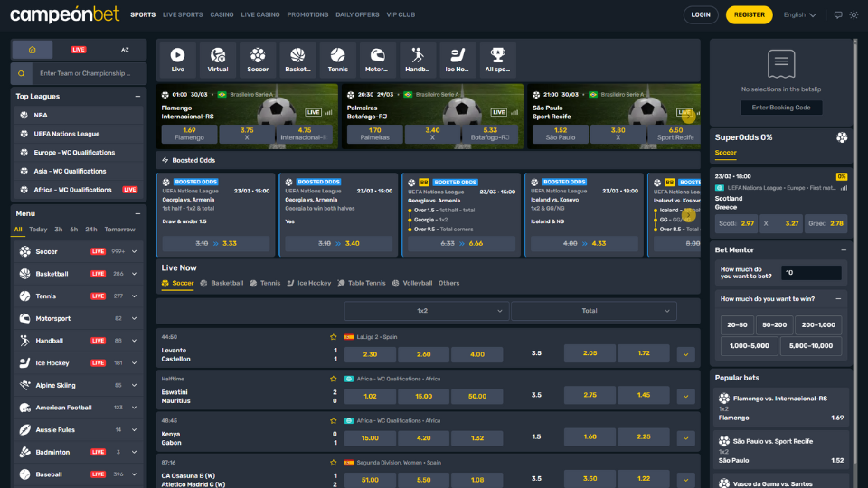
Task: Open stats icon on Flamengo match card
Action: tap(329, 112)
